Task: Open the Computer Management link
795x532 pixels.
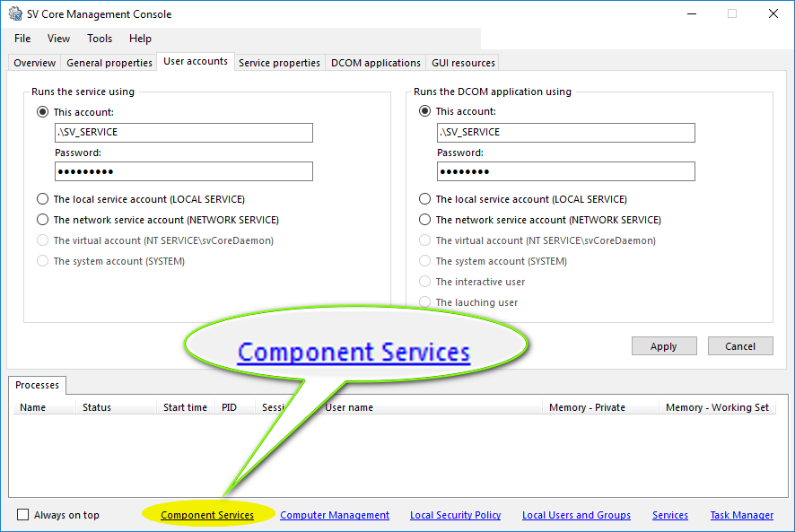Action: coord(335,515)
